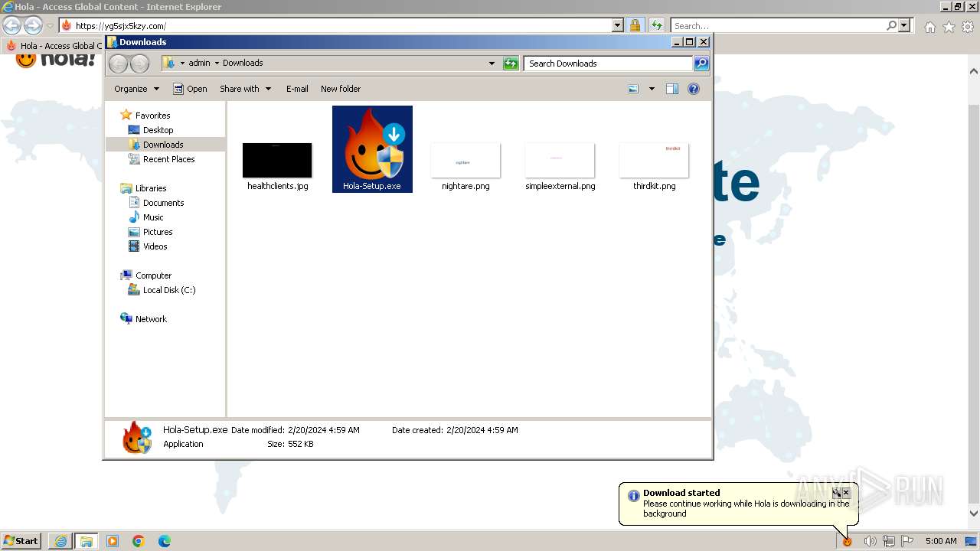Viewport: 980px width, 551px height.
Task: Open Documents library
Action: tap(163, 203)
